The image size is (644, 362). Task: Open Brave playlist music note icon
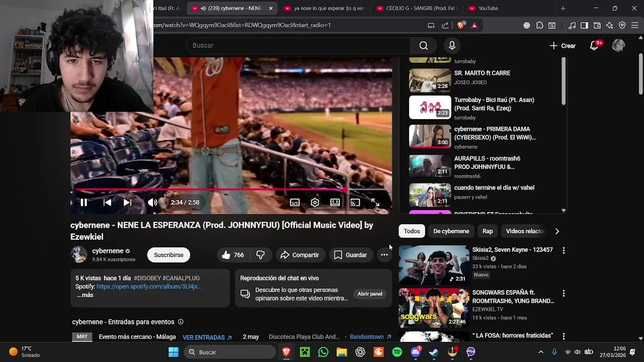pyautogui.click(x=572, y=25)
